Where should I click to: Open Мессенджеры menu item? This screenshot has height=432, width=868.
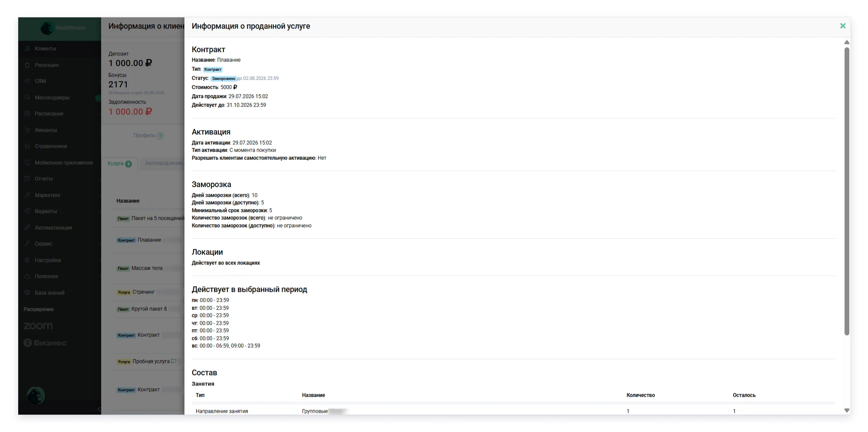59,98
